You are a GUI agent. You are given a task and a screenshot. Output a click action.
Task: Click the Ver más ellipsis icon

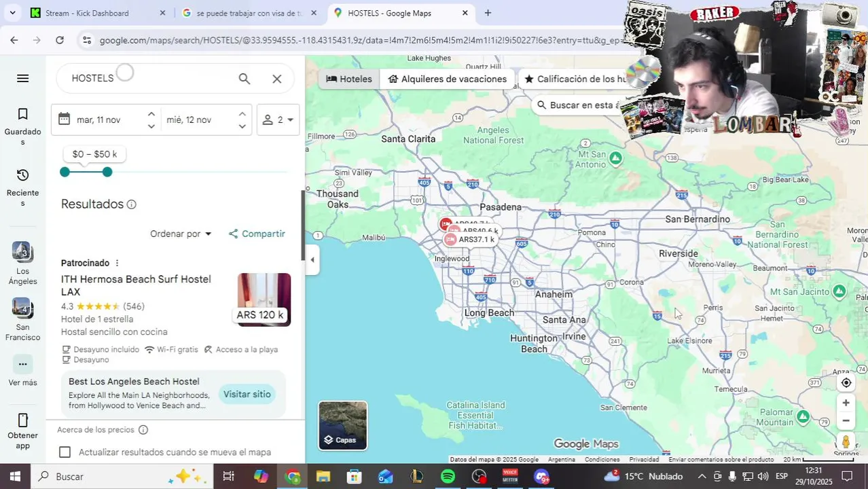click(22, 364)
